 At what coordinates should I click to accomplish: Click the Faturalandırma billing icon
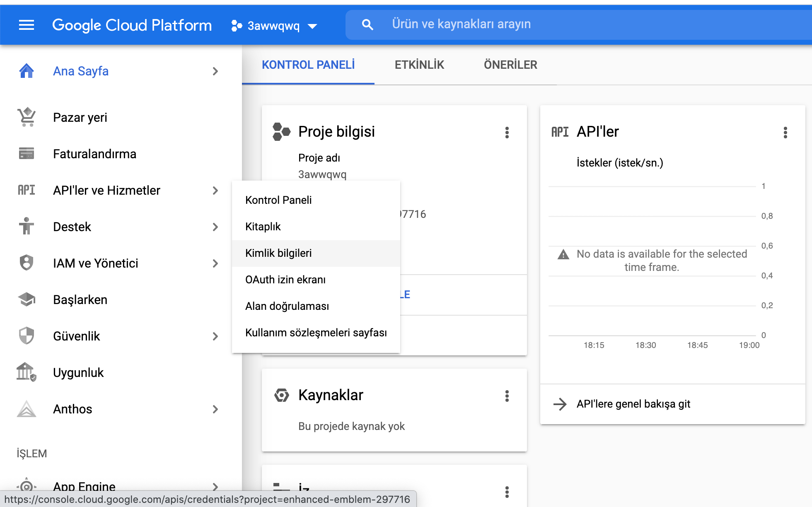pos(27,154)
